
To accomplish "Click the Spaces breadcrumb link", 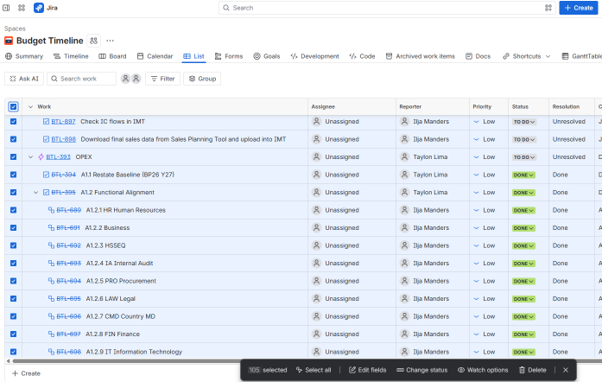I will point(15,28).
